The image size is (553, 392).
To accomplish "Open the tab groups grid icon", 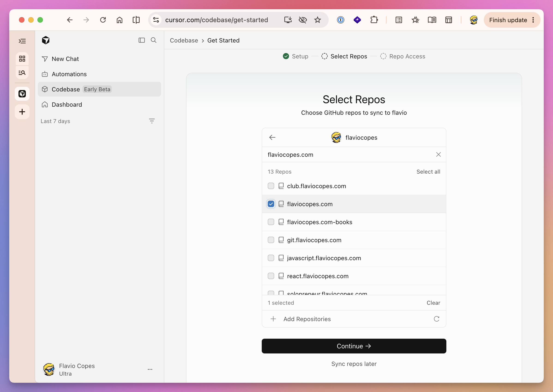I will pos(22,59).
